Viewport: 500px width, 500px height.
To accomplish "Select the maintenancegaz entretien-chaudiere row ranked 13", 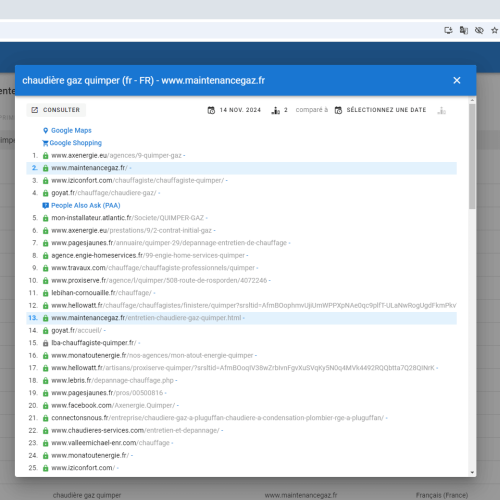I will click(x=241, y=318).
